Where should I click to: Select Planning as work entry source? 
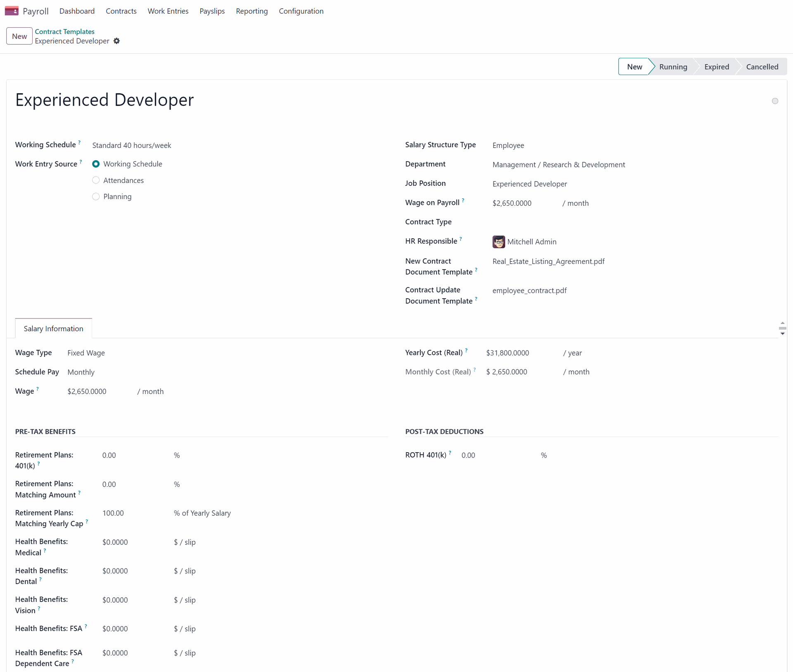(x=96, y=197)
